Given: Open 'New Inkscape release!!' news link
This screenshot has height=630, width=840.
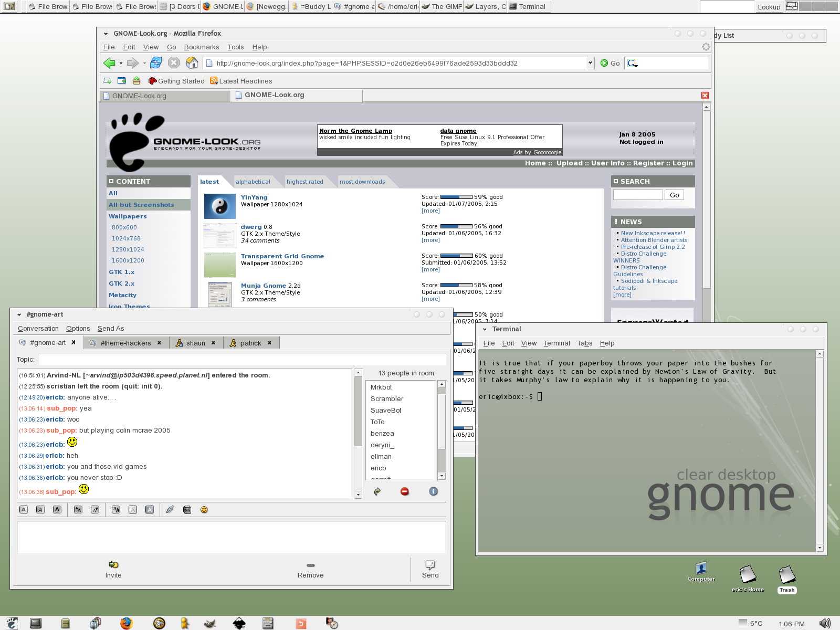Looking at the screenshot, I should click(653, 233).
